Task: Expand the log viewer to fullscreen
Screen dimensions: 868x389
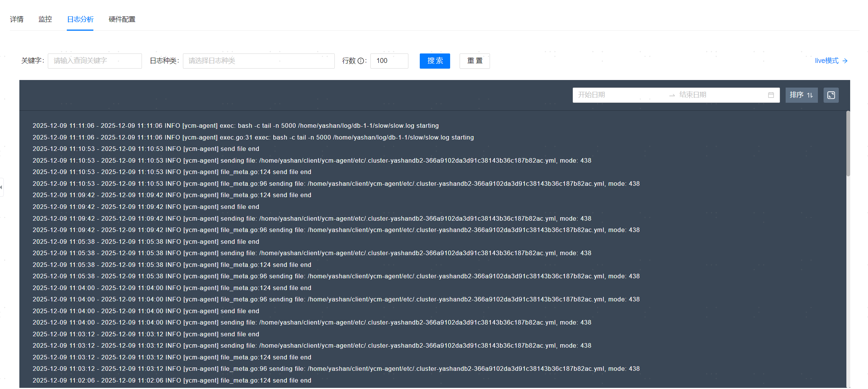Action: coord(831,95)
